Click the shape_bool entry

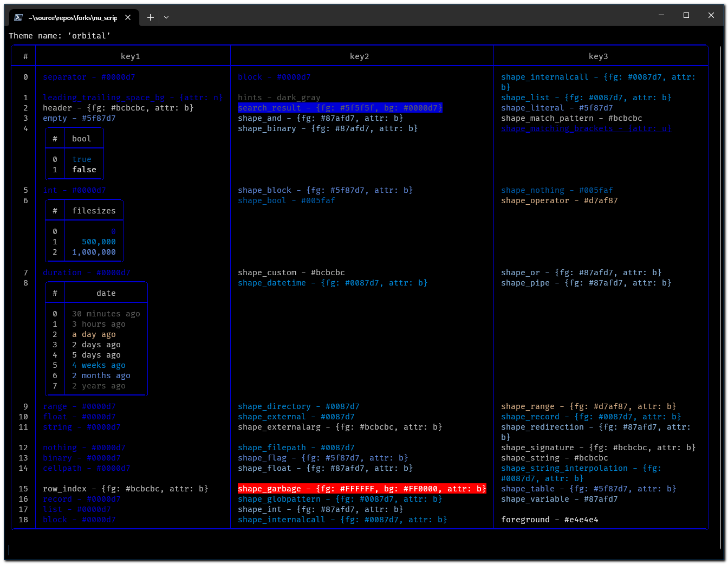[287, 200]
